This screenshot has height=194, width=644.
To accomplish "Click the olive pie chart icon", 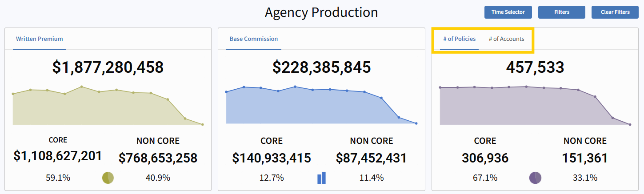I will 108,178.
